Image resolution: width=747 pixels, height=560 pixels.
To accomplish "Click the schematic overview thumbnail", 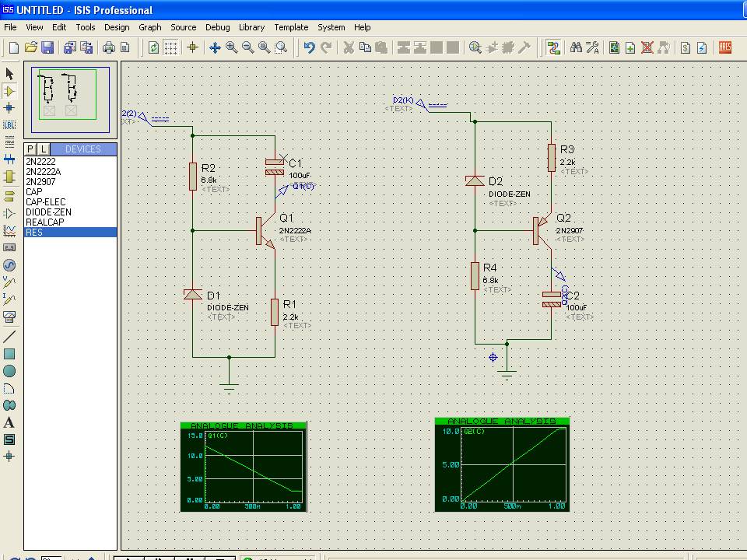I will coord(70,100).
